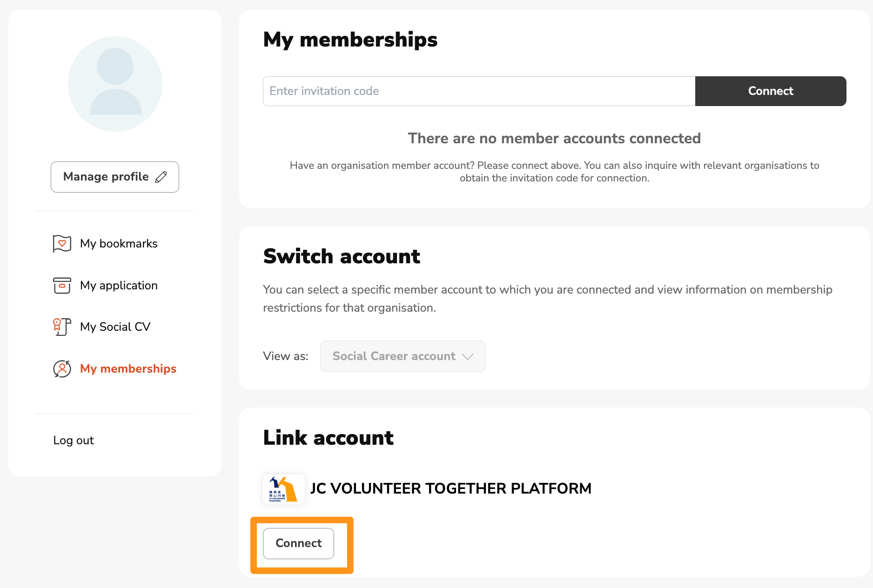Click the JC Volunteer Together logo
873x588 pixels.
[284, 489]
